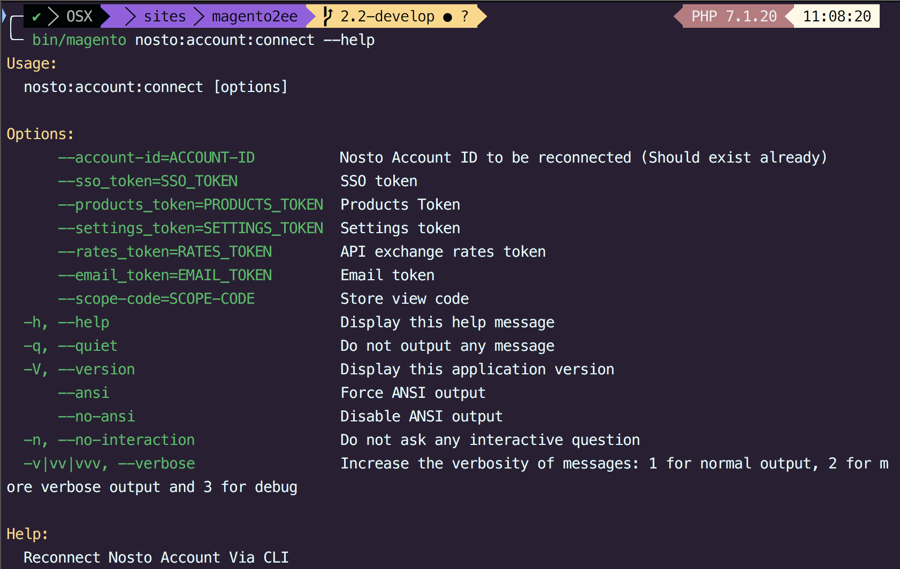
Task: Click the --sso_token=SSO_TOKEN option
Action: [148, 181]
